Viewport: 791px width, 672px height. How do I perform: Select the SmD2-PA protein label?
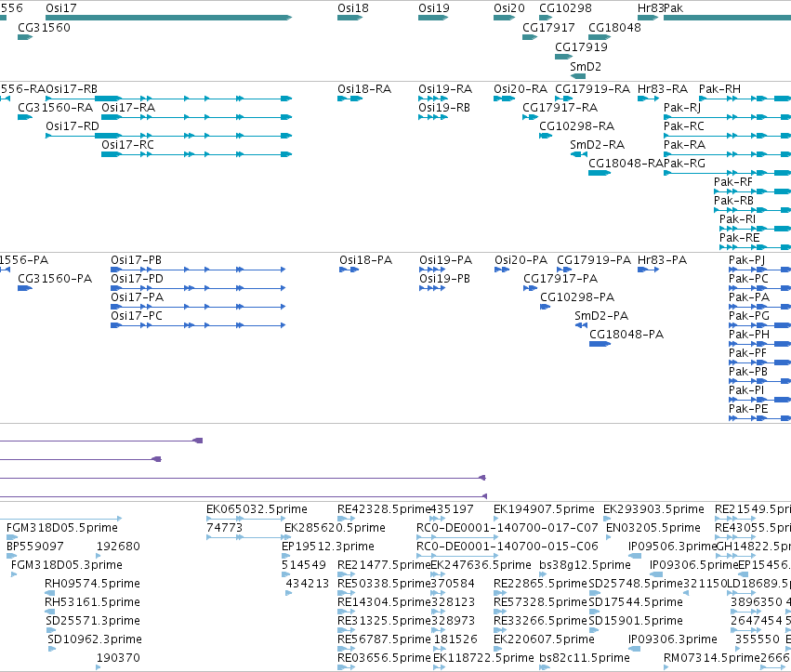coord(601,316)
